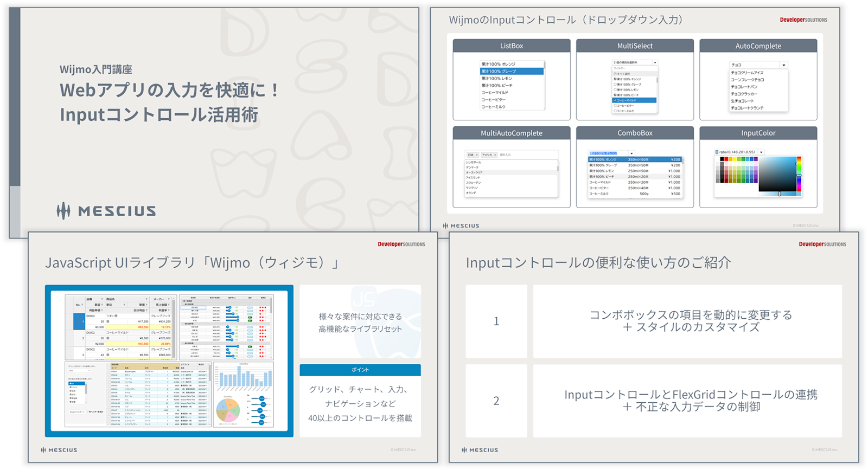Click the MESCIUS footer logo on the 便利な使い方 slide
This screenshot has width=868, height=470.
coord(480,450)
